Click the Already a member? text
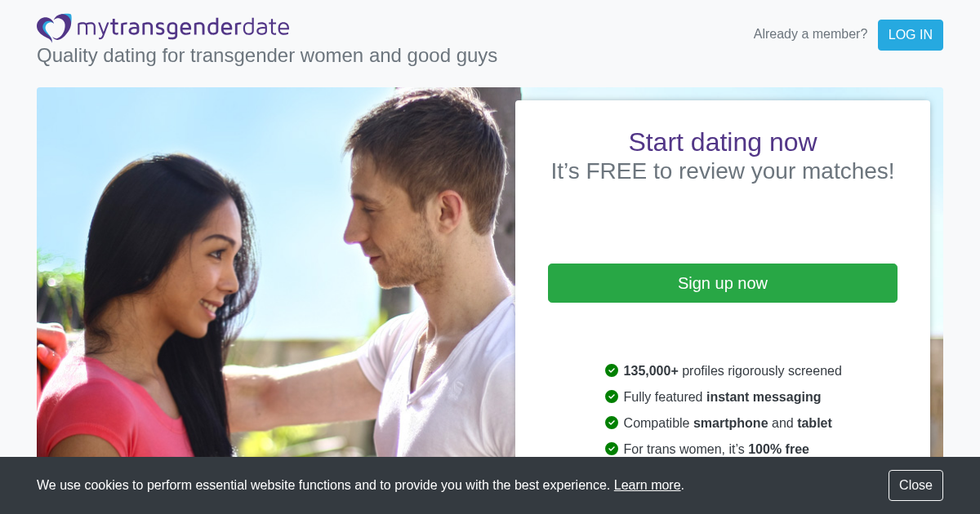Screen dimensions: 980x514 coord(810,34)
